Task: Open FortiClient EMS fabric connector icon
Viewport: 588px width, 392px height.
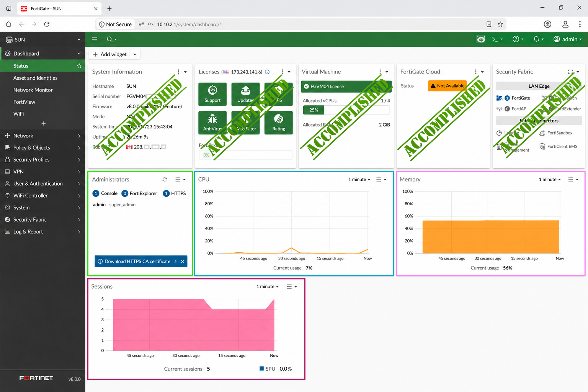Action: 542,147
